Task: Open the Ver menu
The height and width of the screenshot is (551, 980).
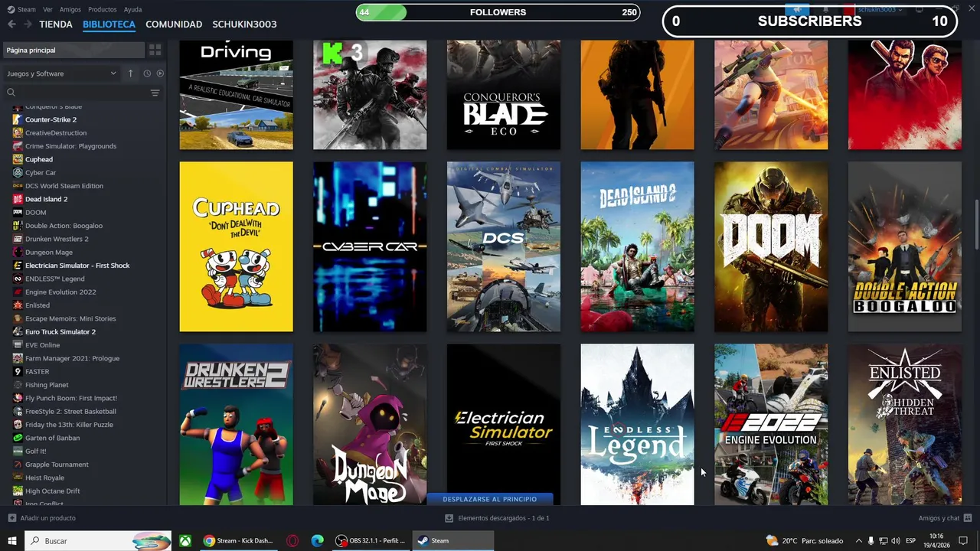Action: tap(47, 9)
